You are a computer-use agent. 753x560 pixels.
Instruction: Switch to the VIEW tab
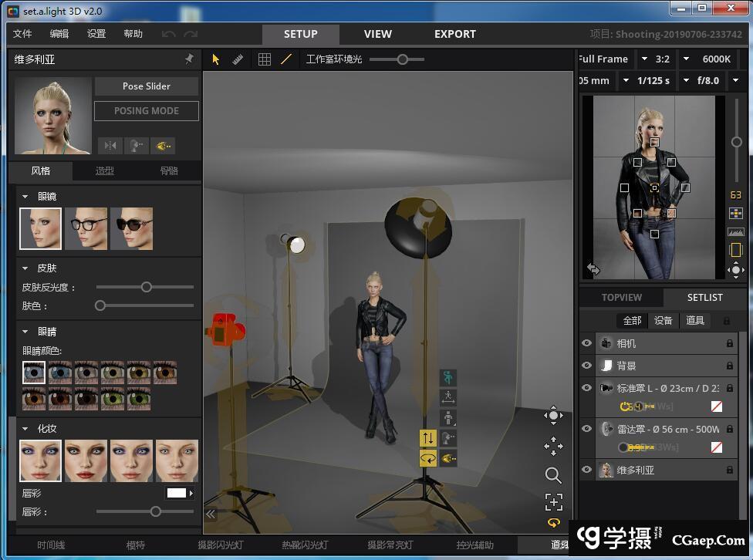[377, 34]
